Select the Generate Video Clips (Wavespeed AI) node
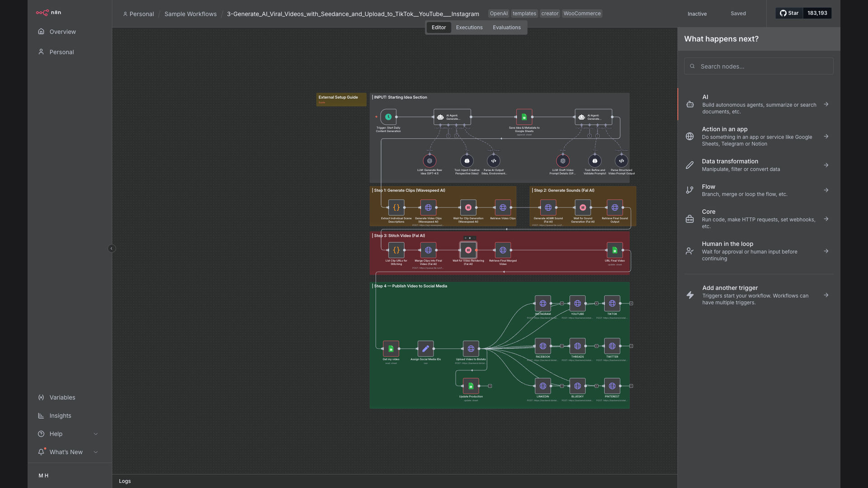Viewport: 868px width, 488px height. pyautogui.click(x=428, y=207)
